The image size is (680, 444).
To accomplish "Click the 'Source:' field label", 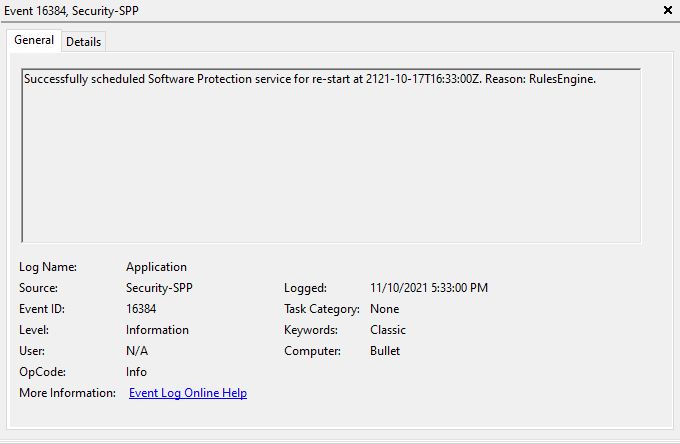I will (x=38, y=288).
